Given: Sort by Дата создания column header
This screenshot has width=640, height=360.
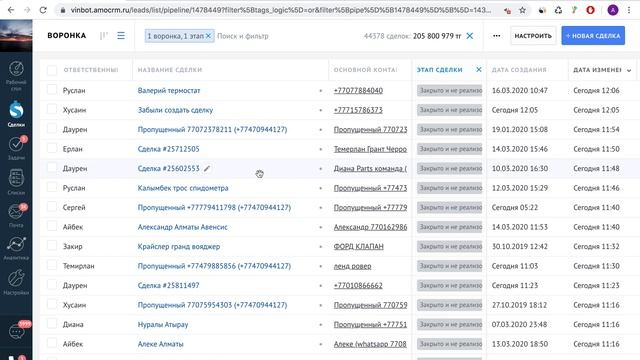Looking at the screenshot, I should (519, 70).
